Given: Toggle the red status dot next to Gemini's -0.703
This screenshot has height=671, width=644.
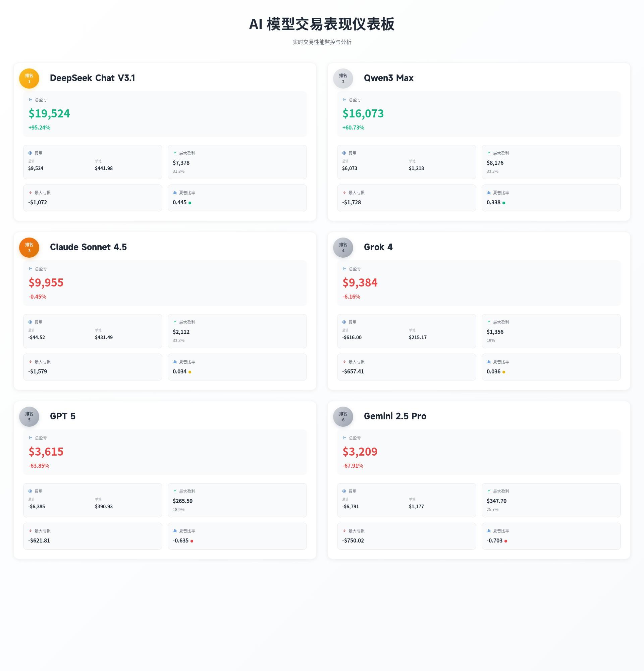Looking at the screenshot, I should [507, 540].
